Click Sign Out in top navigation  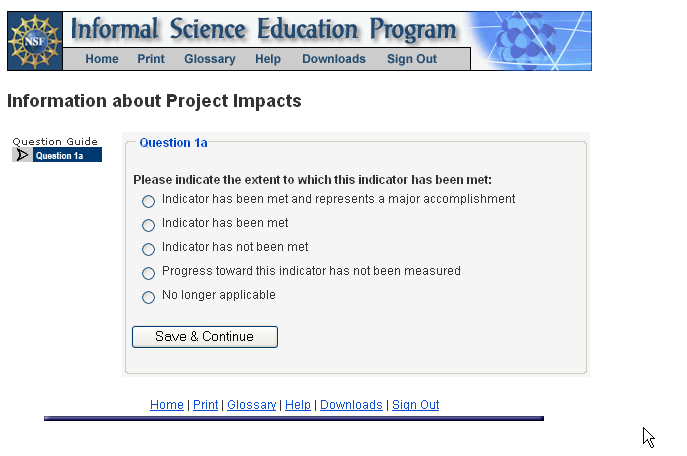tap(412, 59)
